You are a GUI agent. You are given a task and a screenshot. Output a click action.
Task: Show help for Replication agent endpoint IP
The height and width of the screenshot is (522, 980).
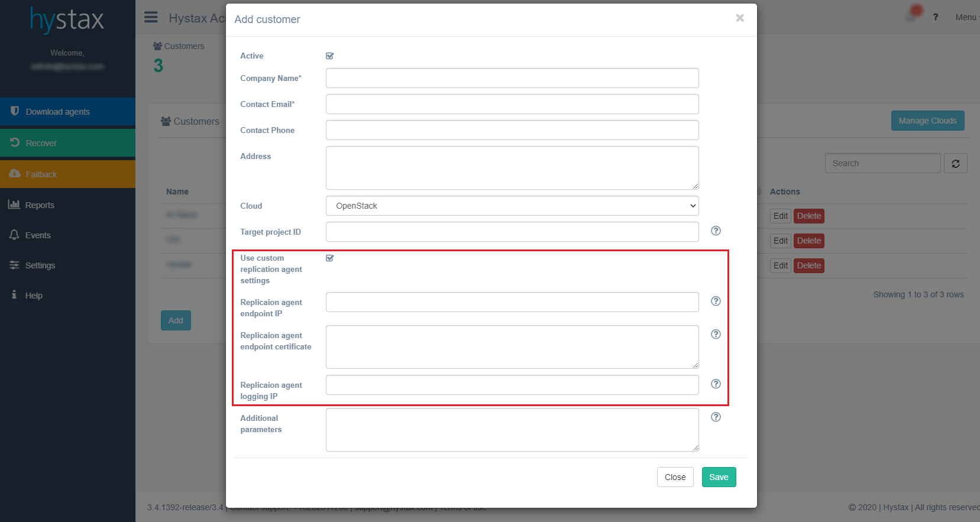[716, 301]
